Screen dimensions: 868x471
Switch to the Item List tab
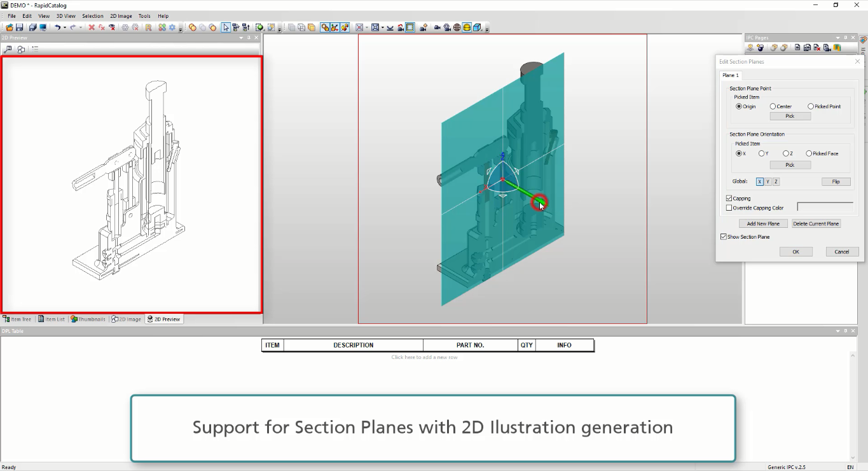51,319
